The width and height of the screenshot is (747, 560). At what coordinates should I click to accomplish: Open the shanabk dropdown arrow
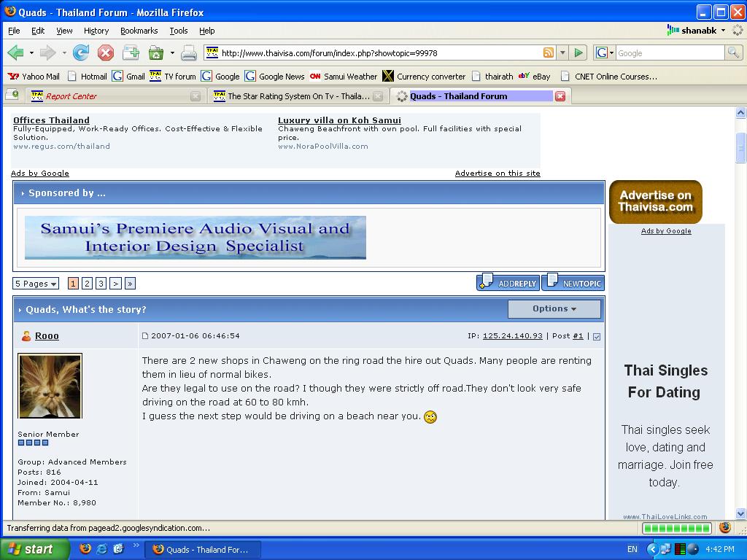tap(723, 31)
